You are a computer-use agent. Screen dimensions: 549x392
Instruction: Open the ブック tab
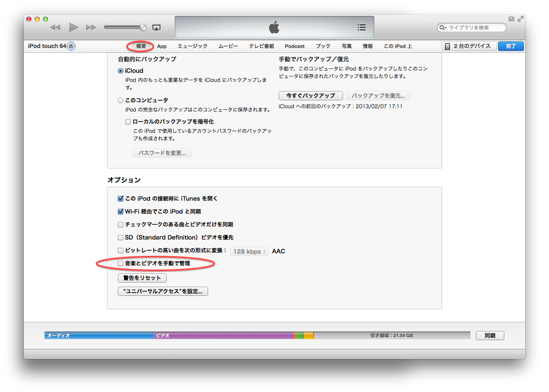point(323,46)
